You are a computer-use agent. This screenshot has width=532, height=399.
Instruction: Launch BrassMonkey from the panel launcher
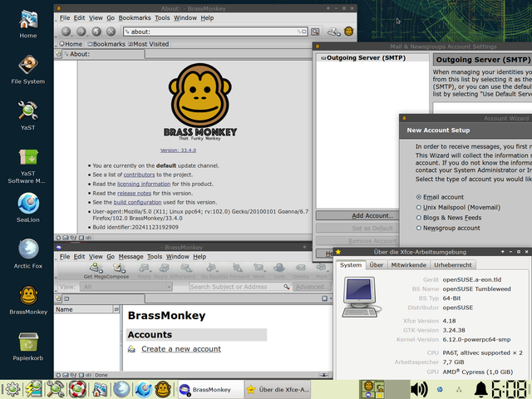tap(163, 389)
